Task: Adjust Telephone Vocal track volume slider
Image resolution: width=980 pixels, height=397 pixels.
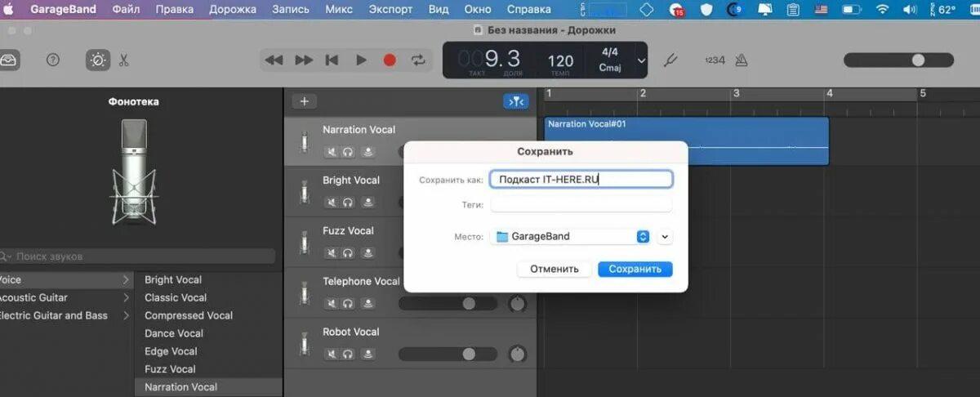Action: pyautogui.click(x=448, y=304)
